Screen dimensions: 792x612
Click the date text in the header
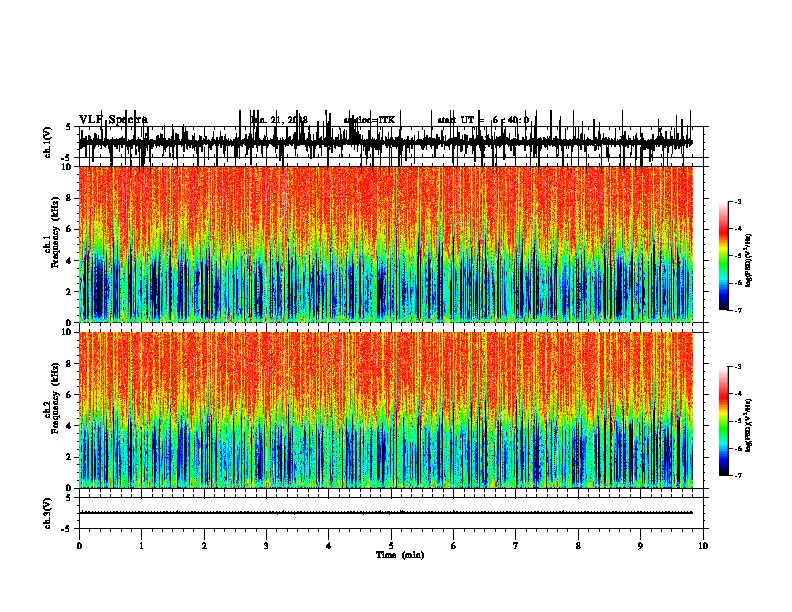(x=279, y=120)
